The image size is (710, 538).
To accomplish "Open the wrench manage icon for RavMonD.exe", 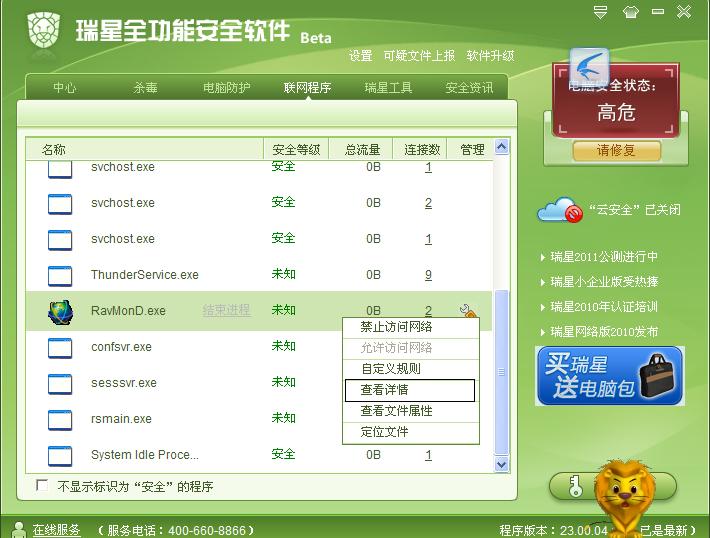I will (467, 311).
